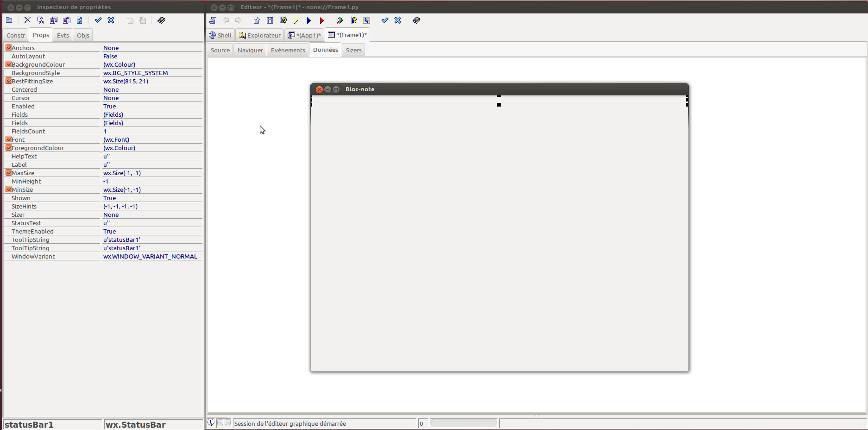
Task: Toggle the red checkbox beside MinSize
Action: [x=8, y=190]
